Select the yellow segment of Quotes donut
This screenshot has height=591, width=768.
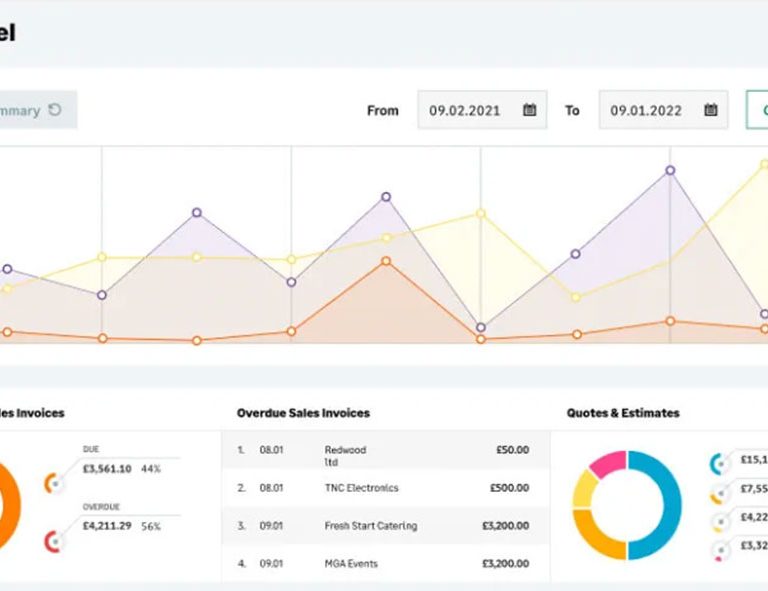[583, 490]
